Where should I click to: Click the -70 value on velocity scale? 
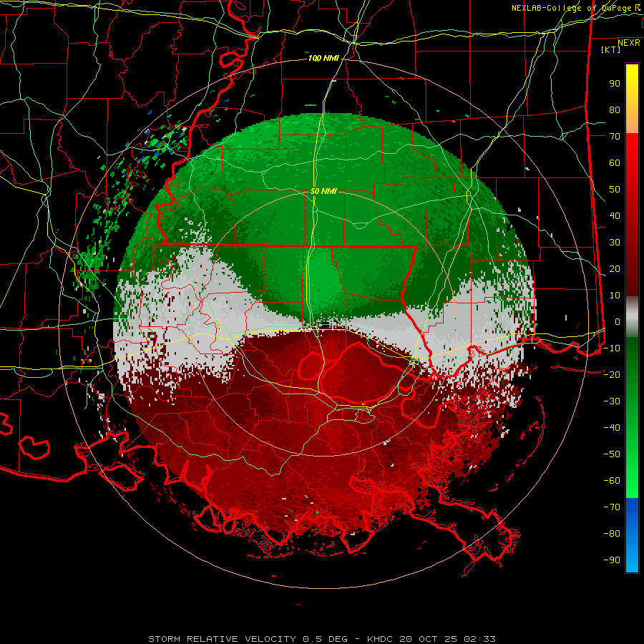coord(612,507)
